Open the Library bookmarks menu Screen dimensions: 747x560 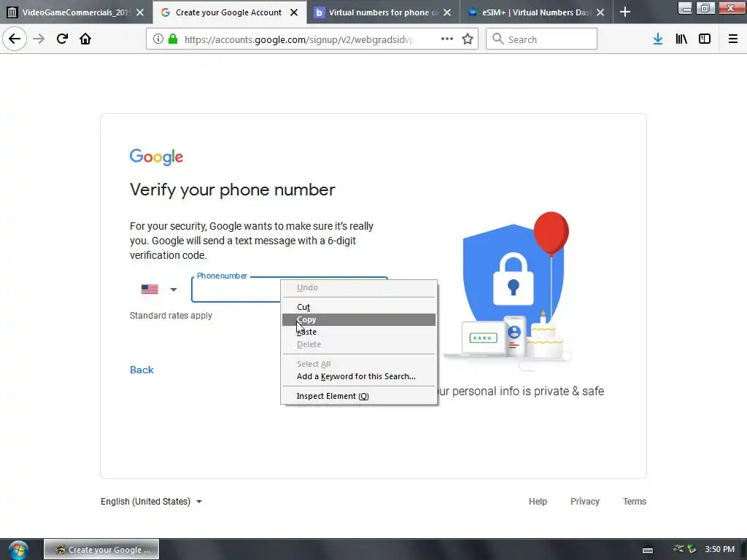(x=681, y=39)
